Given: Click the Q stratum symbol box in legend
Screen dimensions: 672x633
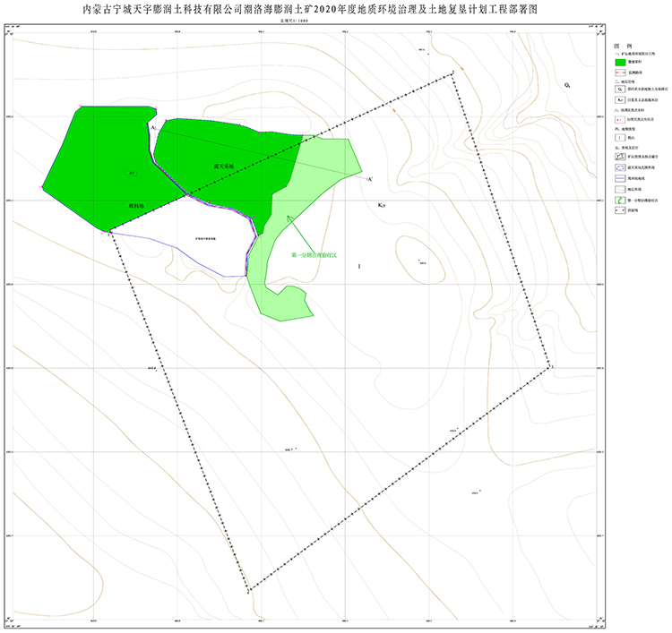Looking at the screenshot, I should click(620, 89).
